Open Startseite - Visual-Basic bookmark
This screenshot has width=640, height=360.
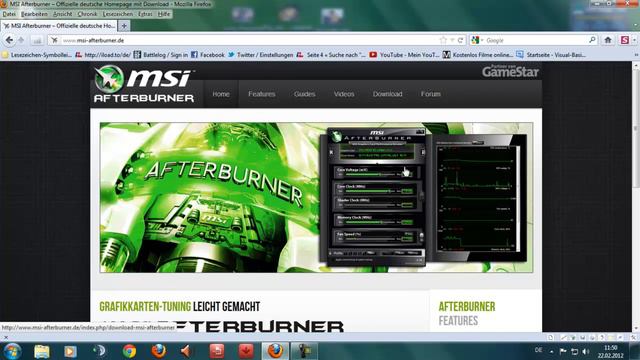point(551,55)
